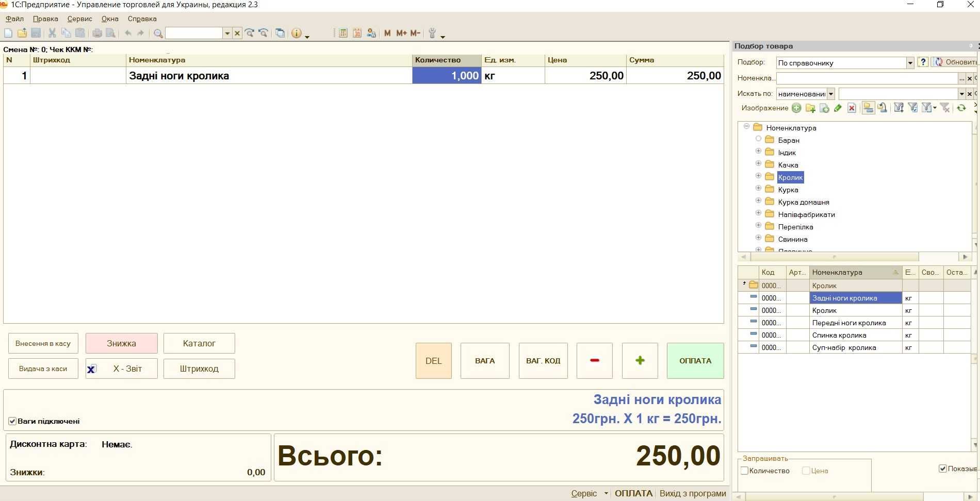980x501 pixels.
Task: Click the Штрихкод button
Action: [199, 369]
